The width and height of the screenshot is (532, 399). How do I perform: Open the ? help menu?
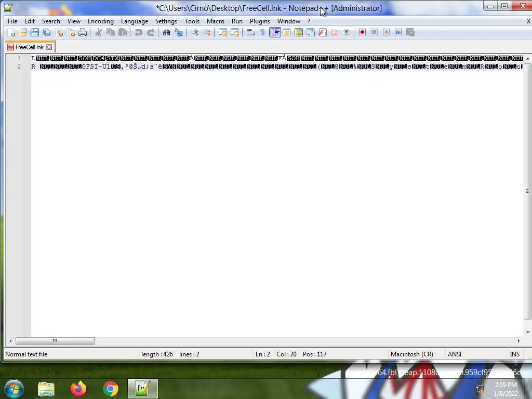click(x=309, y=21)
